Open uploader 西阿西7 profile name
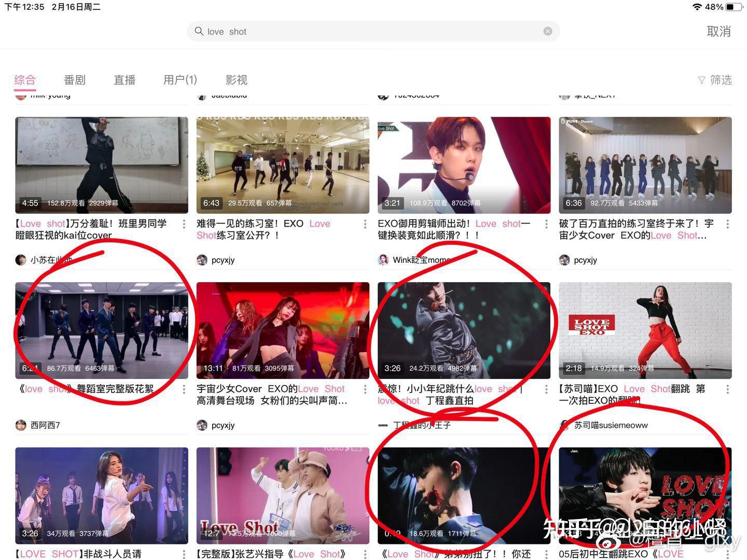 (45, 425)
